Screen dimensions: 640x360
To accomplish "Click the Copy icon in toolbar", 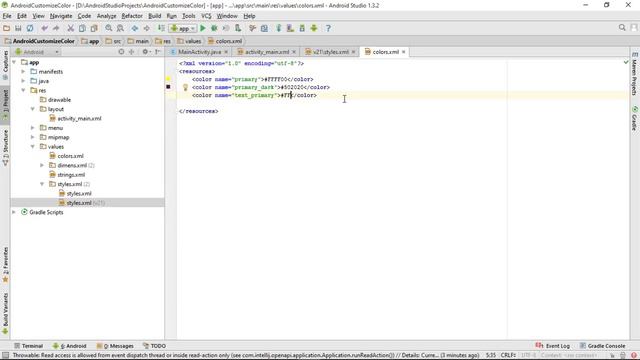I will 82,28.
